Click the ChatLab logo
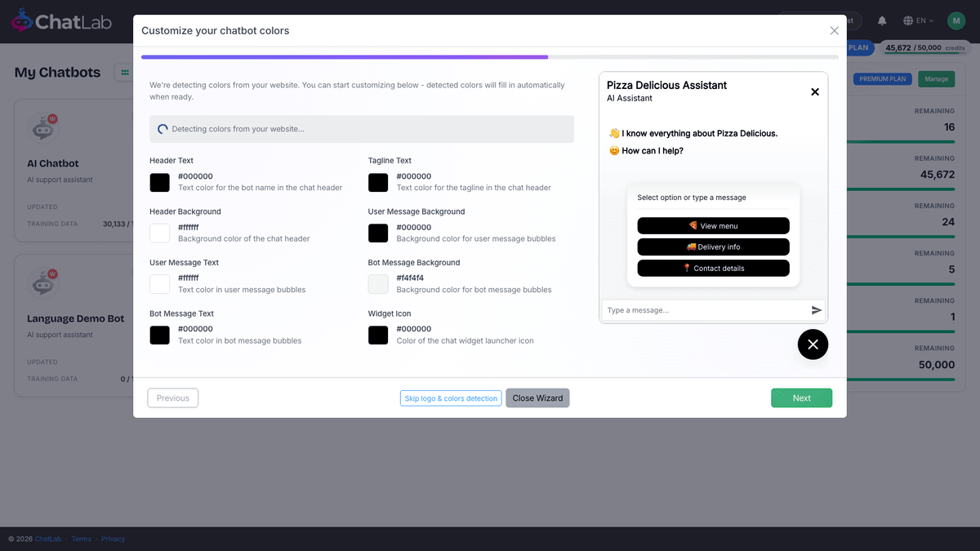This screenshot has height=551, width=980. click(61, 21)
